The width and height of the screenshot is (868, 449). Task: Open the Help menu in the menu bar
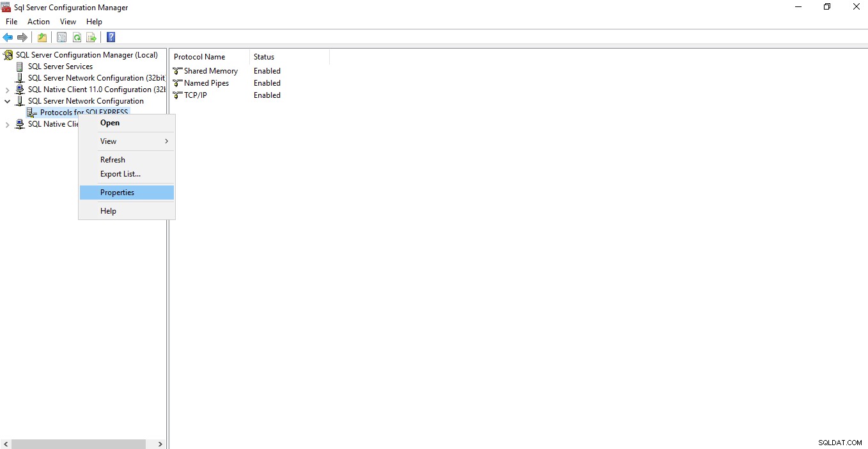point(94,22)
